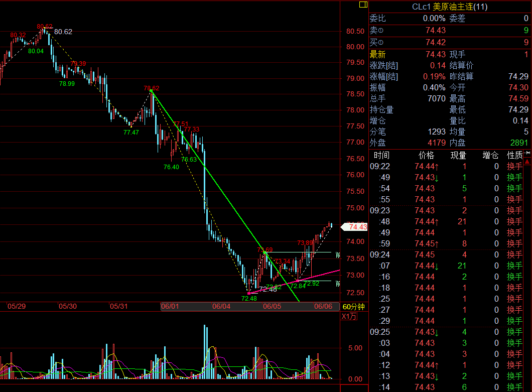Click the 涨幅[结] value 0.19%
This screenshot has height=392, width=532.
(434, 77)
